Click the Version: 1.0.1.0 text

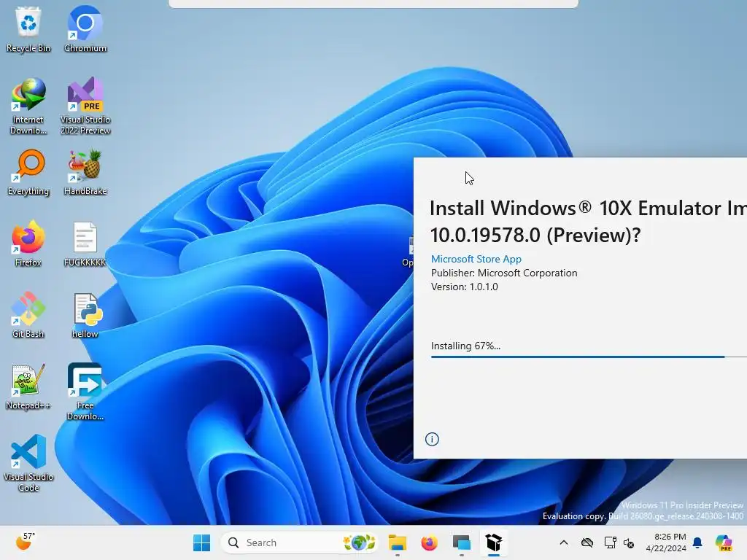click(465, 287)
